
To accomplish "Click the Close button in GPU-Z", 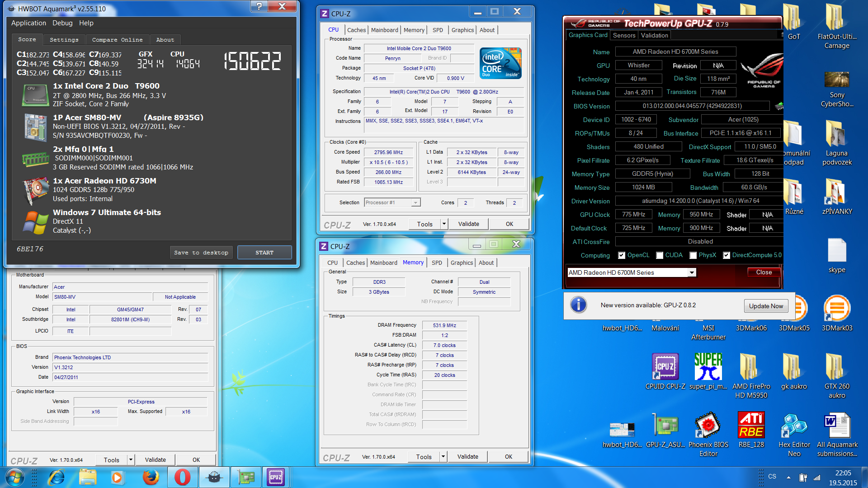I will click(x=764, y=272).
